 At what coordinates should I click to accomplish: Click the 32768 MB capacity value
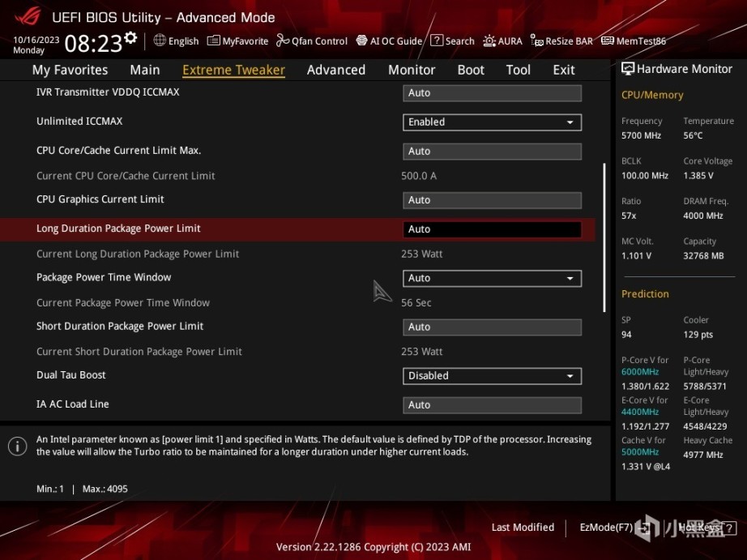703,255
